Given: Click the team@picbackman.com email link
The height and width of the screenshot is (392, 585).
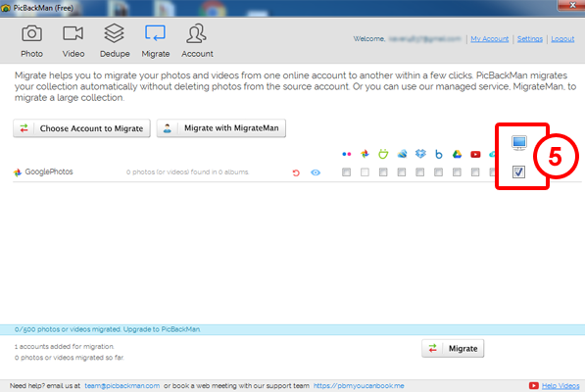Looking at the screenshot, I should tap(122, 386).
